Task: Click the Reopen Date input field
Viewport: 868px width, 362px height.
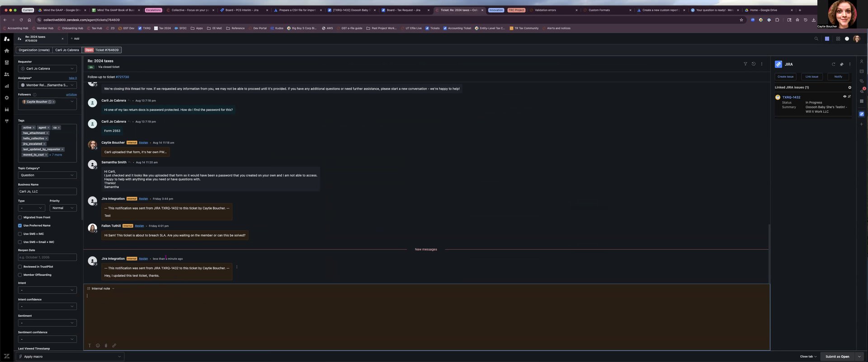Action: (x=47, y=257)
